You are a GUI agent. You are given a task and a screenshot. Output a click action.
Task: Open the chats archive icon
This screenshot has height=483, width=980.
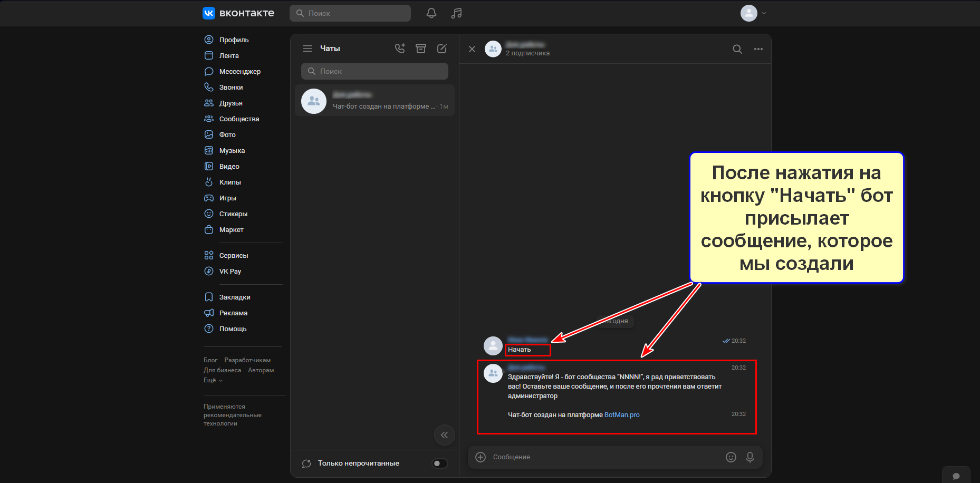[x=421, y=49]
